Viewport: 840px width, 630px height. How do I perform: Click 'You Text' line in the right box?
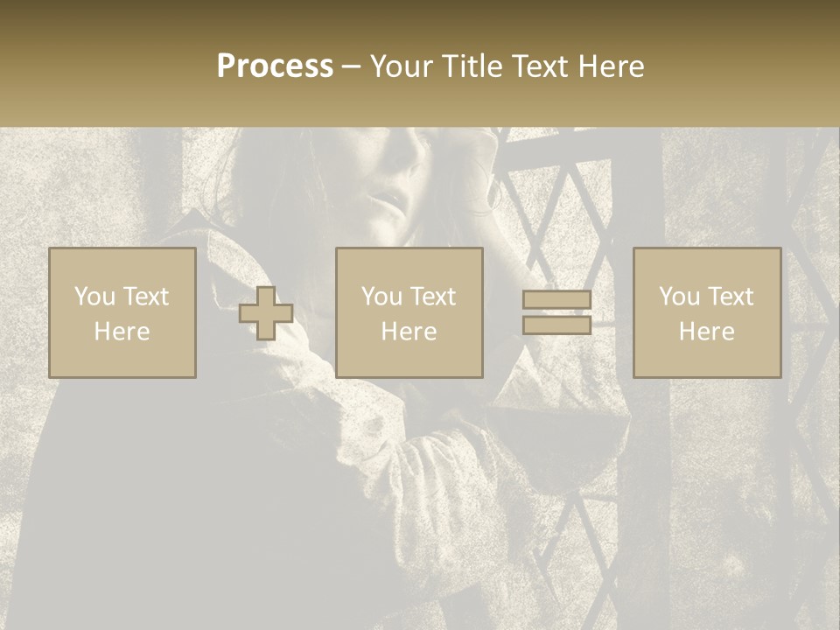pos(706,297)
